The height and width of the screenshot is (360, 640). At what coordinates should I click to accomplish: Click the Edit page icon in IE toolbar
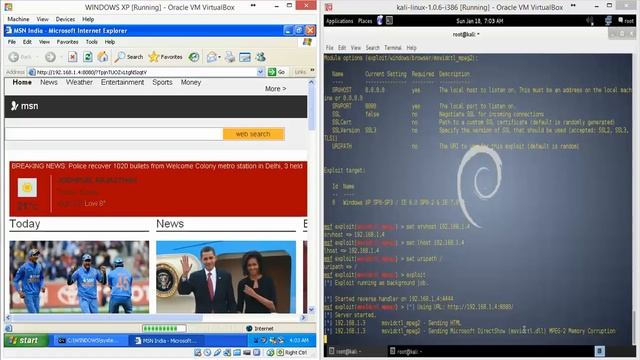pos(245,57)
